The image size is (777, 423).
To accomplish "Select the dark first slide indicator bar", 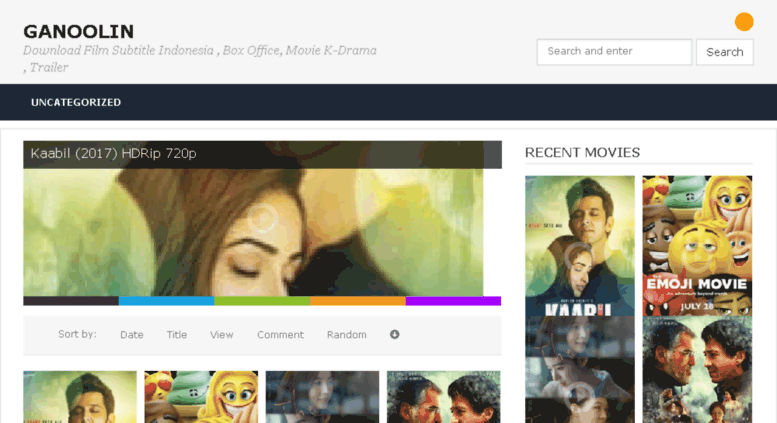I will (71, 301).
